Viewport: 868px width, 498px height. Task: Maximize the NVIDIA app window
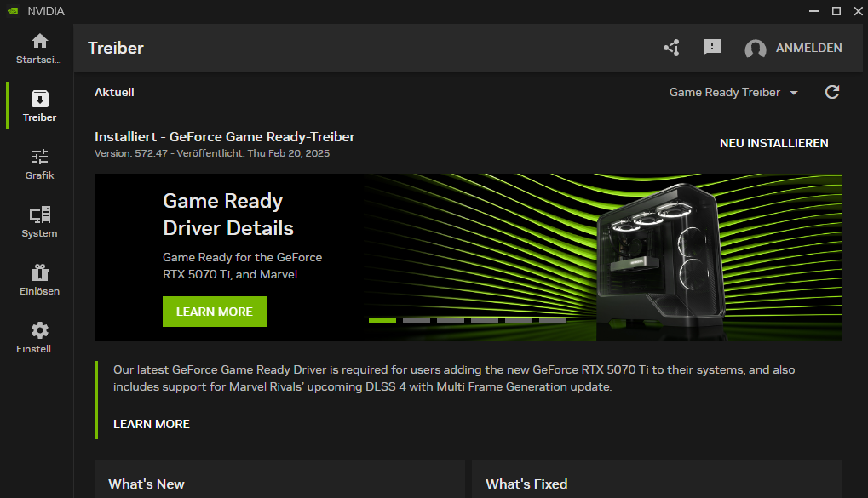point(836,11)
